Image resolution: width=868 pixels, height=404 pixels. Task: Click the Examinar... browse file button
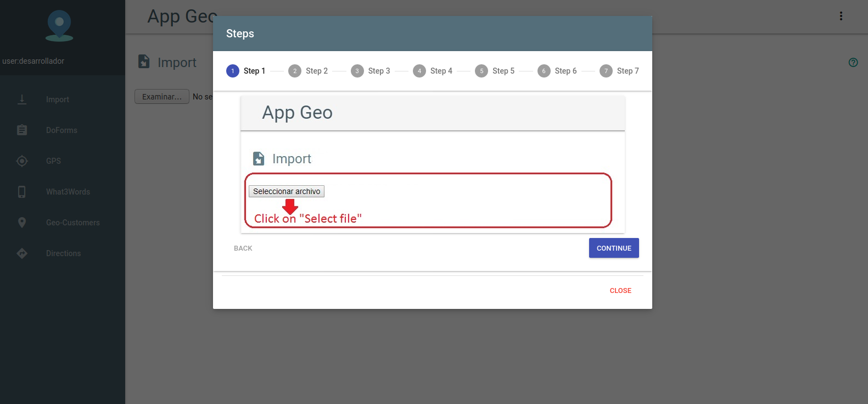click(162, 97)
